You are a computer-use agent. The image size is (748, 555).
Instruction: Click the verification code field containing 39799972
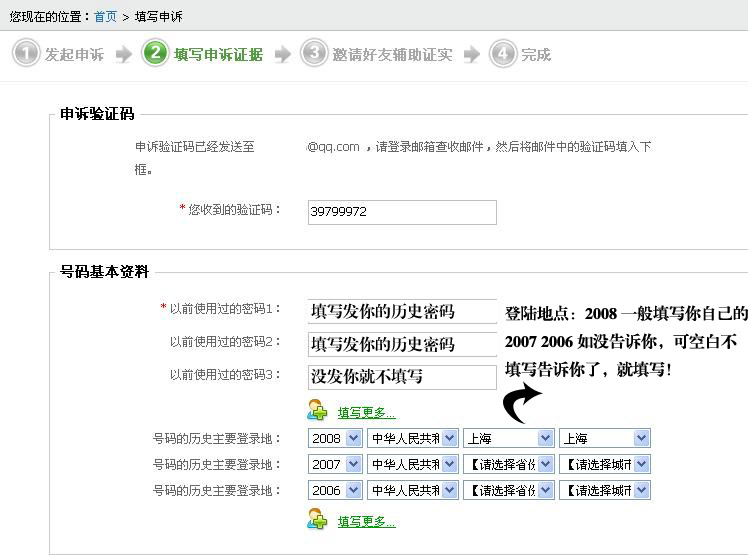coord(402,212)
